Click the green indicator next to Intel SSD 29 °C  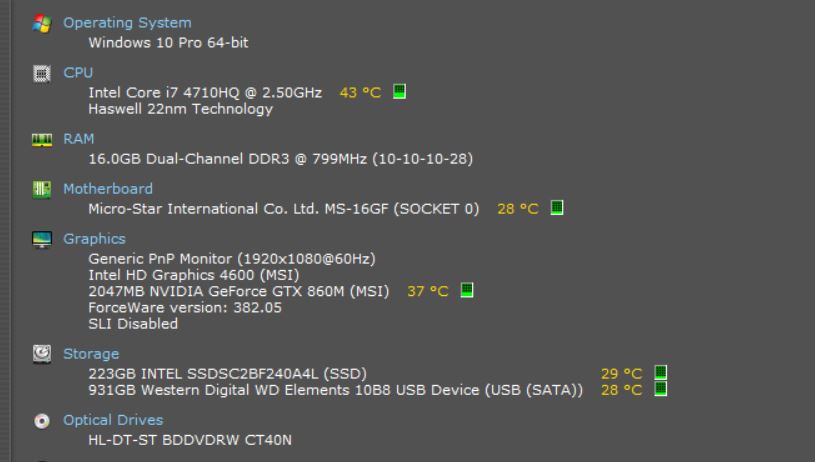click(x=661, y=372)
